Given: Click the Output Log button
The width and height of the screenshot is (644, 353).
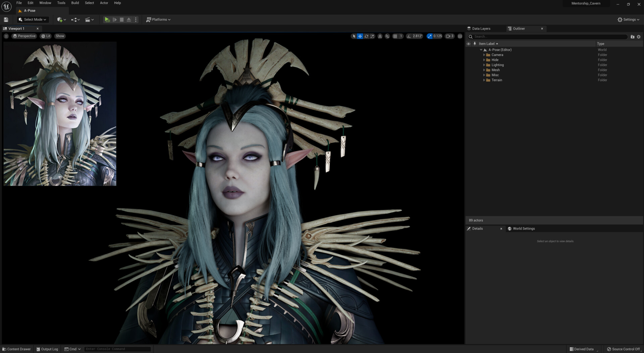Looking at the screenshot, I should point(47,349).
